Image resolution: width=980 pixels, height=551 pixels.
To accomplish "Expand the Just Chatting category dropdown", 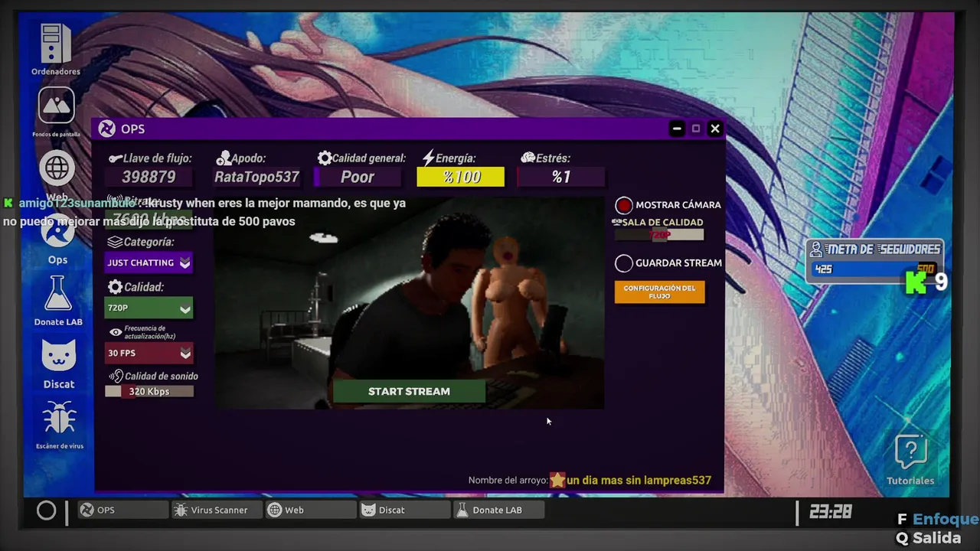I will [x=149, y=262].
